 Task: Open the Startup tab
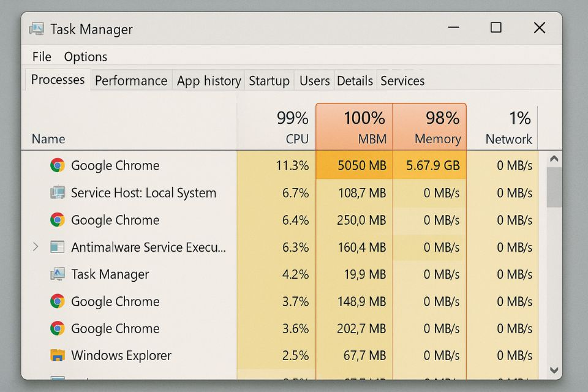click(269, 81)
